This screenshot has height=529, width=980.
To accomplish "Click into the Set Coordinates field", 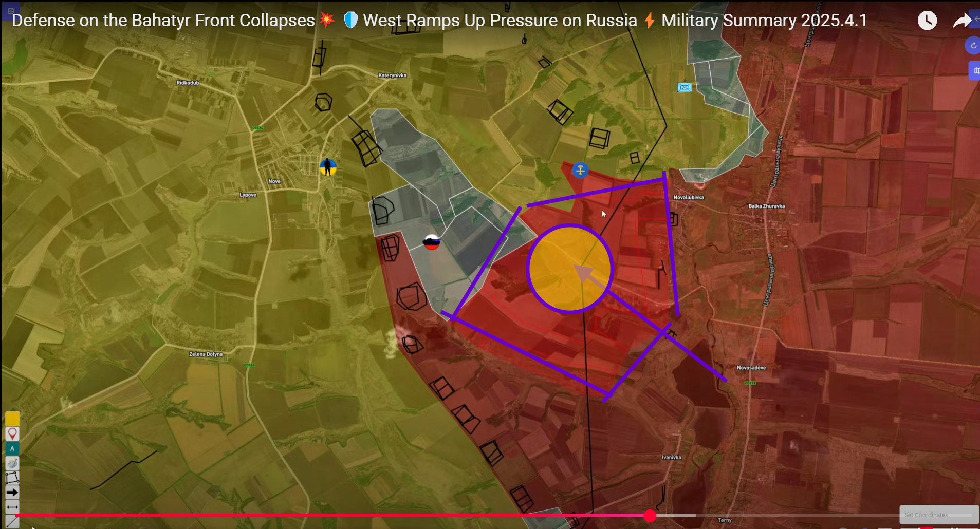I will point(938,515).
